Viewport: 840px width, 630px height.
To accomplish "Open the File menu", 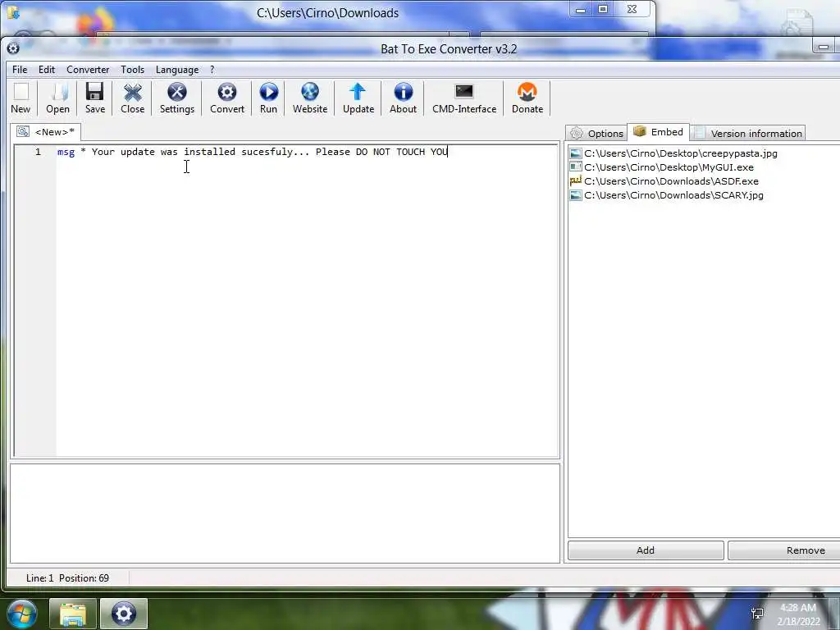I will (x=20, y=70).
